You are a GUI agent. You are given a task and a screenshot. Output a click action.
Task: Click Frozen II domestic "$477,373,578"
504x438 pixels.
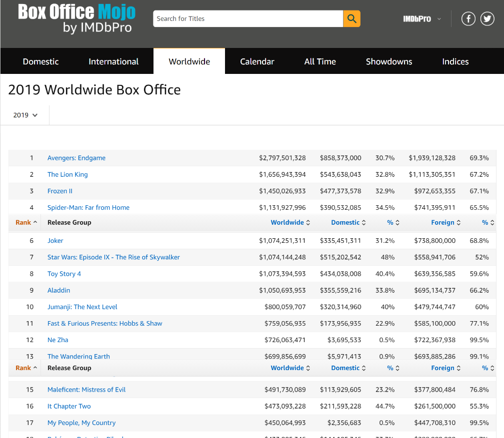340,191
